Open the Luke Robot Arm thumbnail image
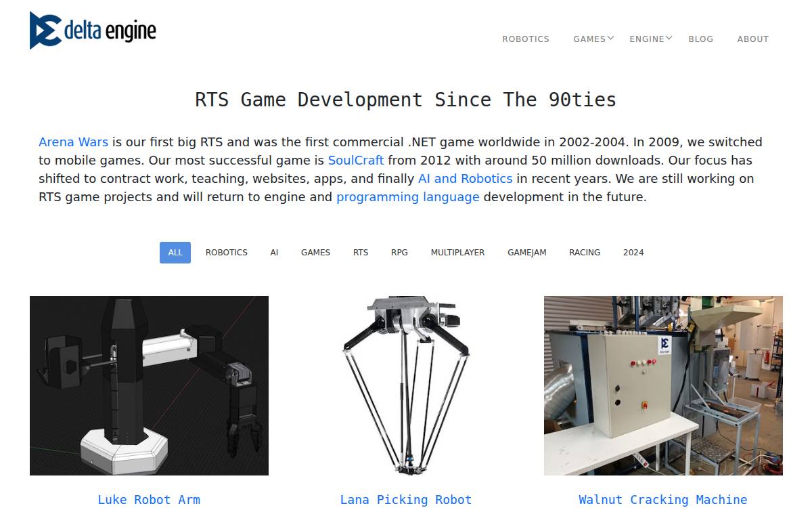 click(149, 385)
